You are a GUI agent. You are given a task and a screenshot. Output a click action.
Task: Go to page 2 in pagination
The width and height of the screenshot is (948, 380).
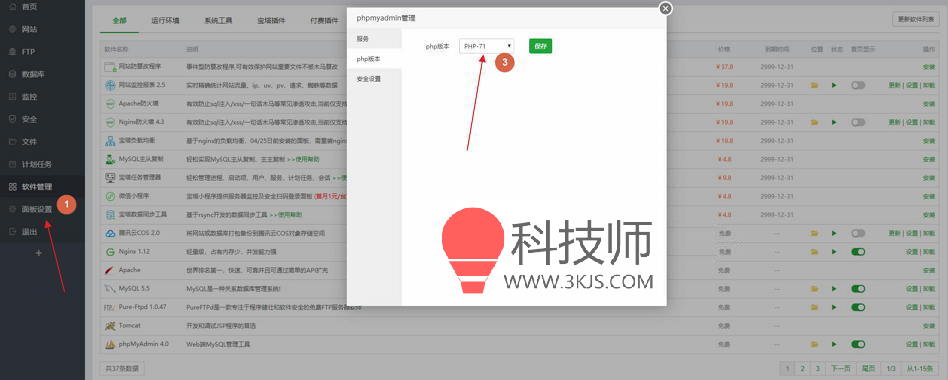click(x=802, y=368)
